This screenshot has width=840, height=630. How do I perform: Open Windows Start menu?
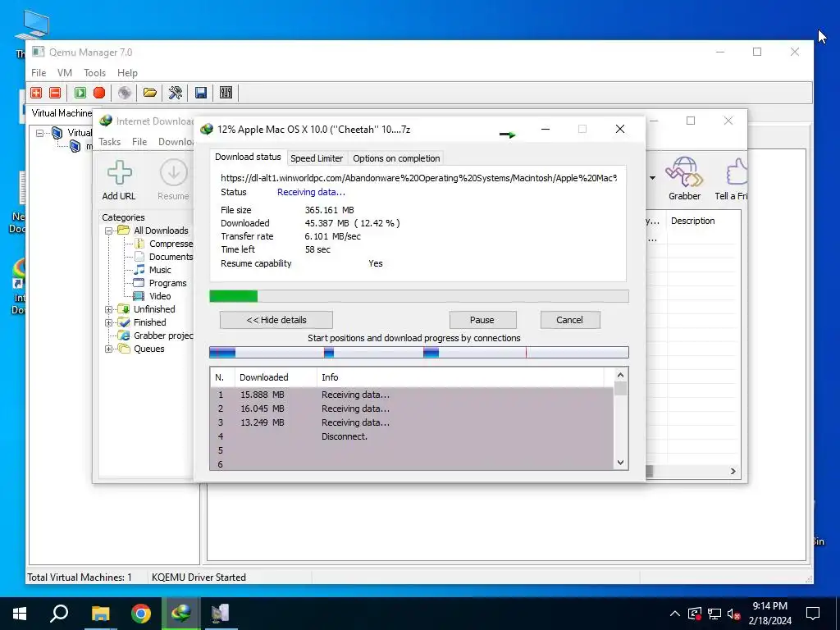[x=20, y=614]
